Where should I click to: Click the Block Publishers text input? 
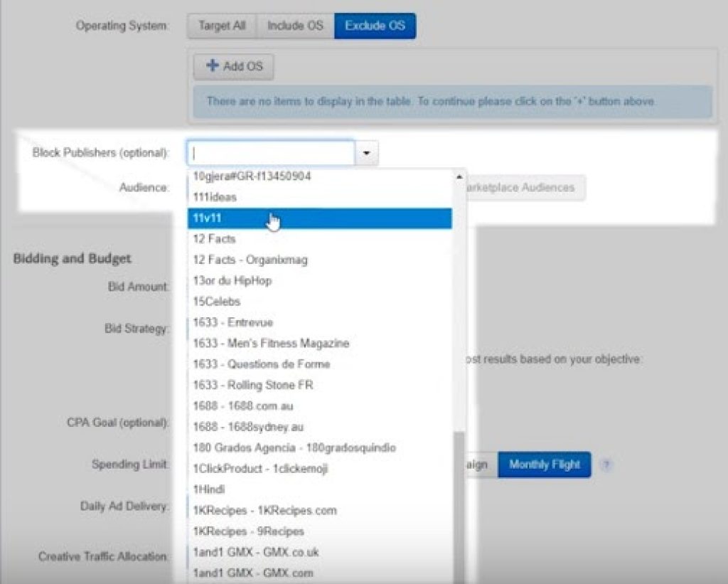(x=271, y=153)
